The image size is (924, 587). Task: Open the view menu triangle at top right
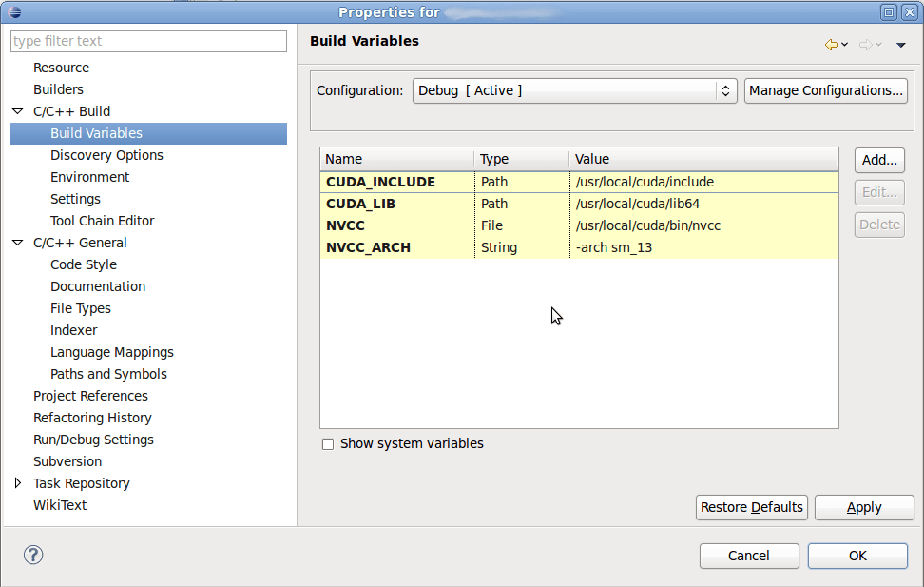click(900, 44)
